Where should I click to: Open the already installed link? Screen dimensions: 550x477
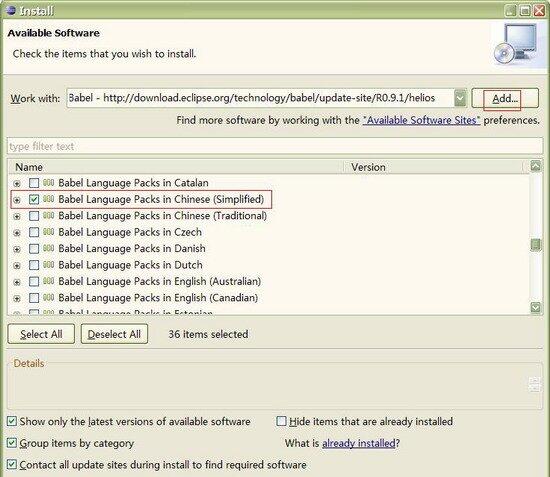tap(359, 443)
